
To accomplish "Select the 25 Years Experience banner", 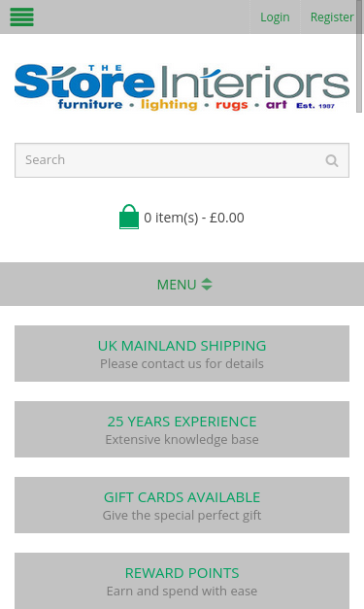I will [182, 429].
